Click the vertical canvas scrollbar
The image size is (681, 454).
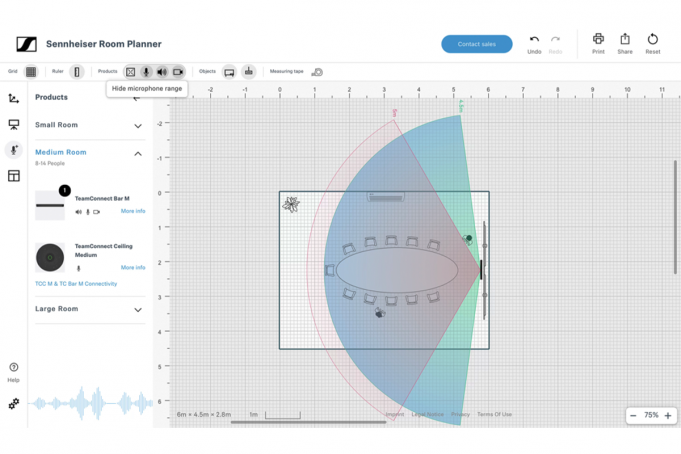[675, 217]
